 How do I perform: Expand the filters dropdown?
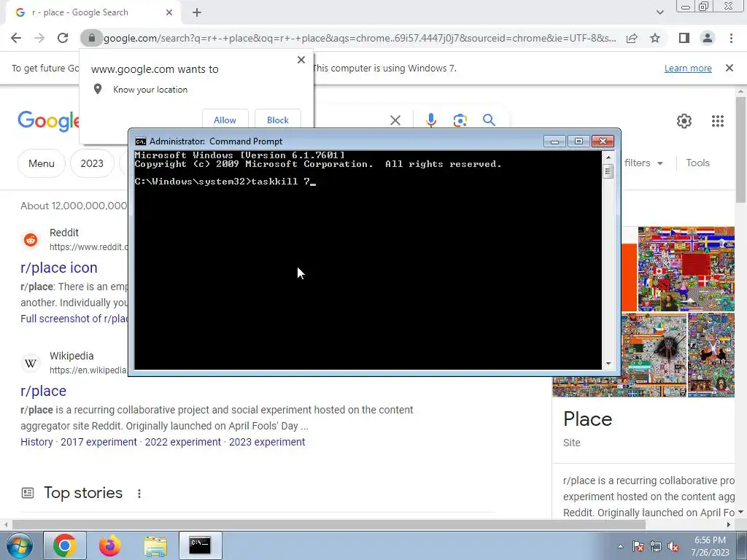(643, 163)
